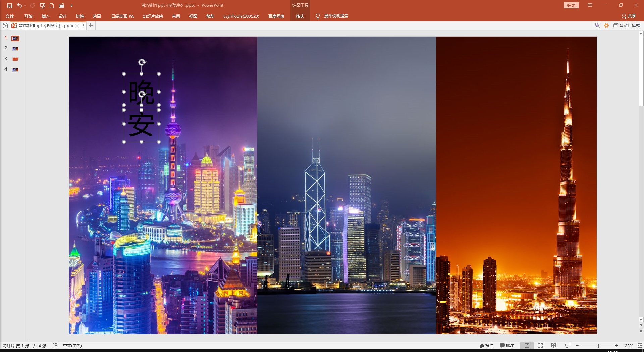Image resolution: width=644 pixels, height=352 pixels.
Task: Select slide 2 thumbnail
Action: pyautogui.click(x=15, y=49)
